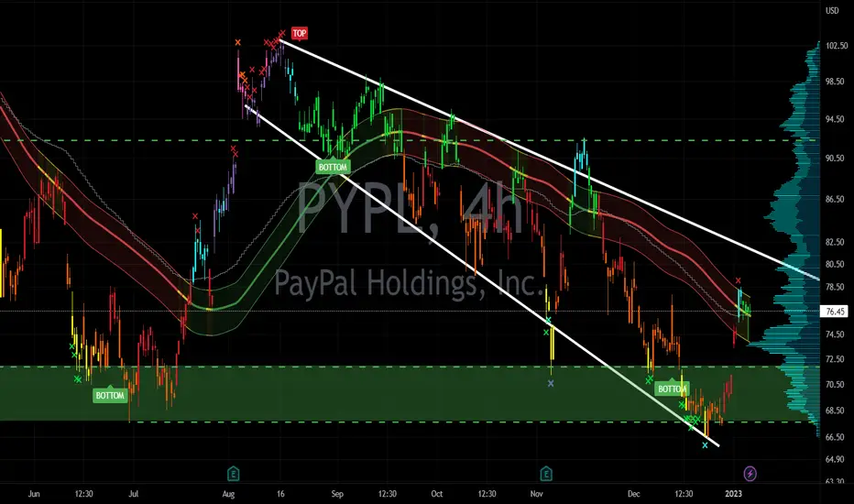Click the current price tag 76.45

click(836, 312)
